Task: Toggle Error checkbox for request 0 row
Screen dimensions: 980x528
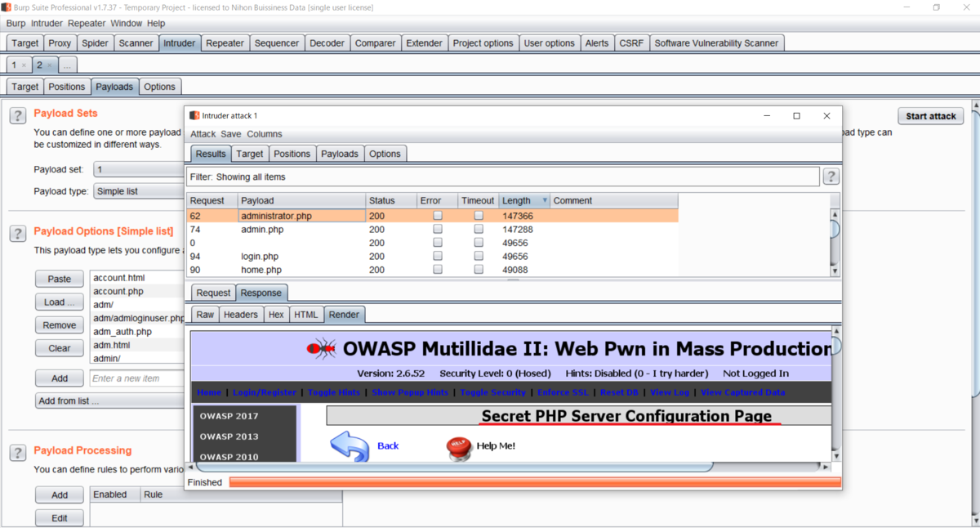Action: coord(438,243)
